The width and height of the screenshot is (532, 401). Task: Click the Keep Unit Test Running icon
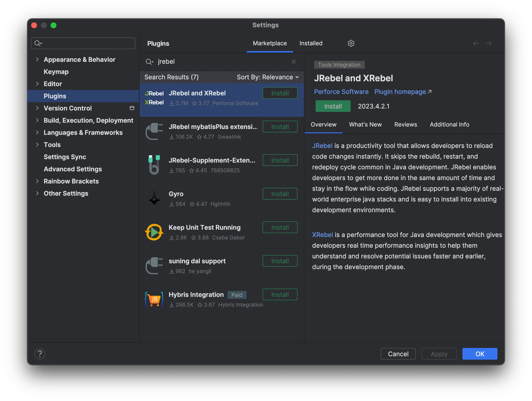point(154,232)
